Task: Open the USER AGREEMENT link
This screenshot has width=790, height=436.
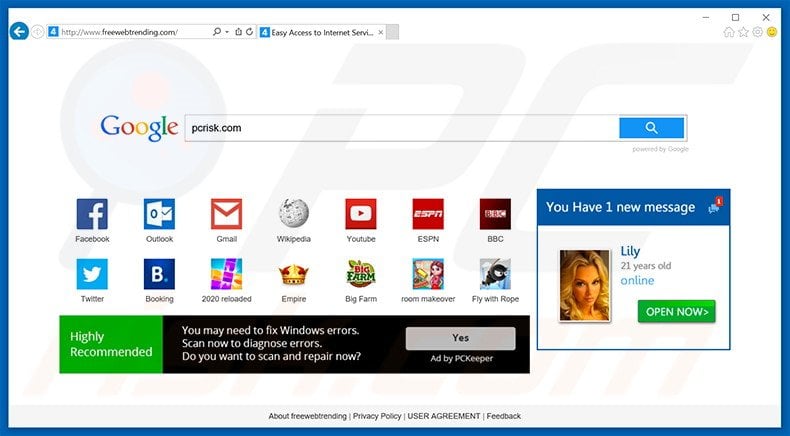Action: 444,416
